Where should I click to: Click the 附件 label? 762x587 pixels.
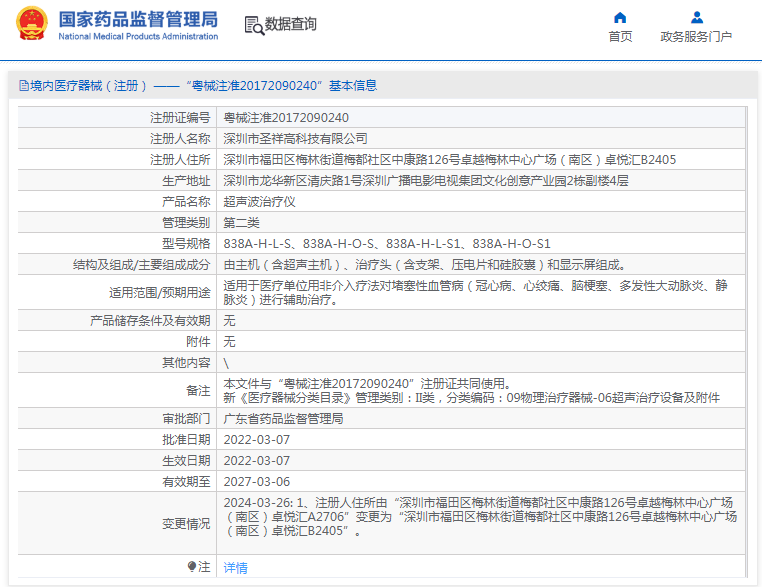[198, 342]
